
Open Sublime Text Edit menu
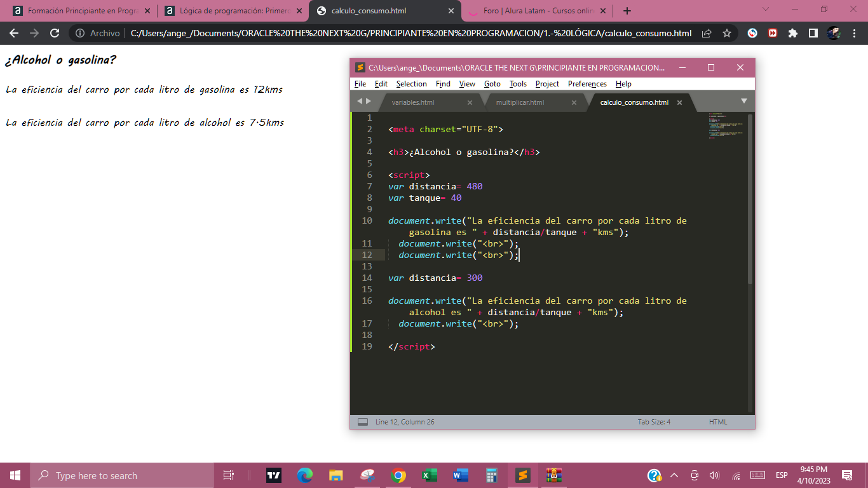click(x=381, y=84)
